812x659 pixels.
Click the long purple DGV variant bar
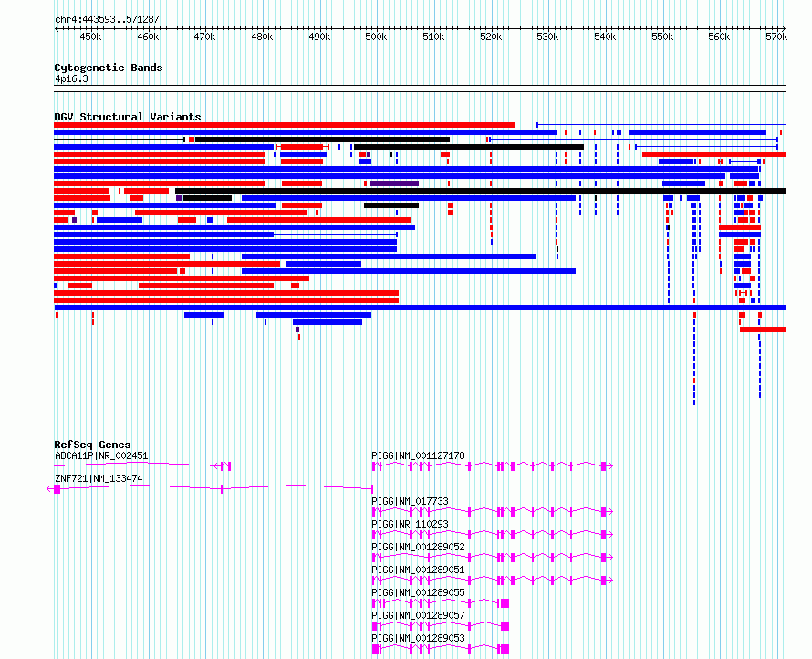pyautogui.click(x=394, y=183)
